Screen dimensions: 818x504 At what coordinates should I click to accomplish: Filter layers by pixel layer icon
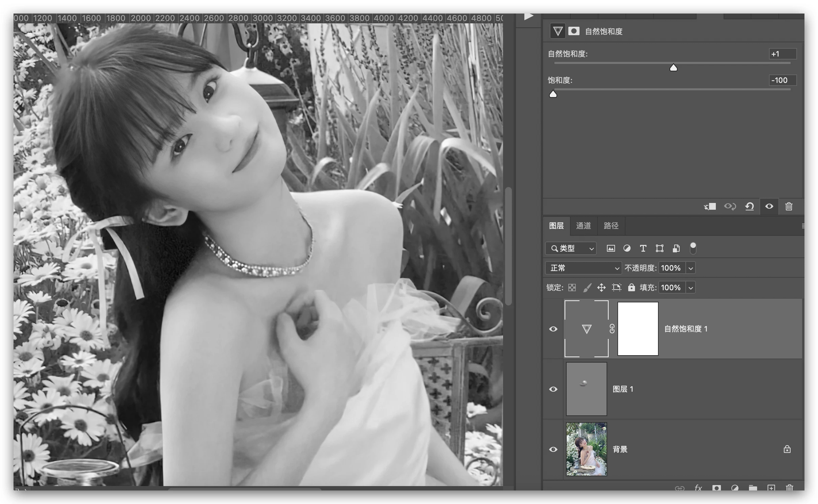click(611, 249)
